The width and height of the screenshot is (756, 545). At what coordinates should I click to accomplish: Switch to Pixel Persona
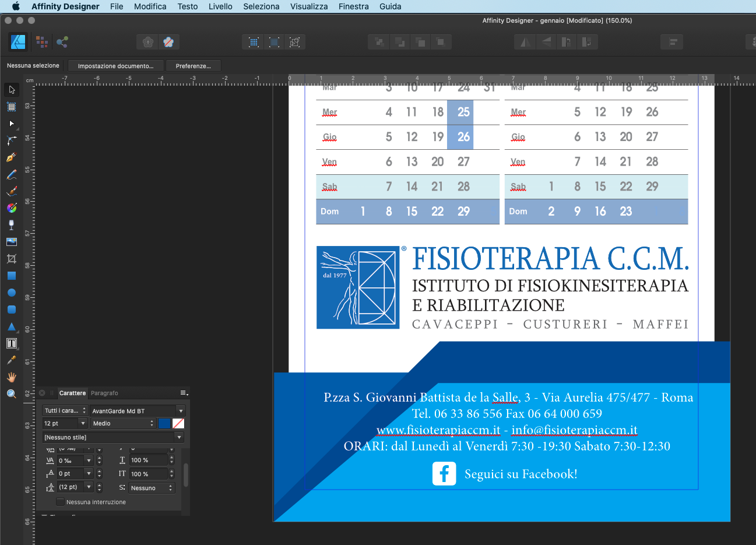41,42
